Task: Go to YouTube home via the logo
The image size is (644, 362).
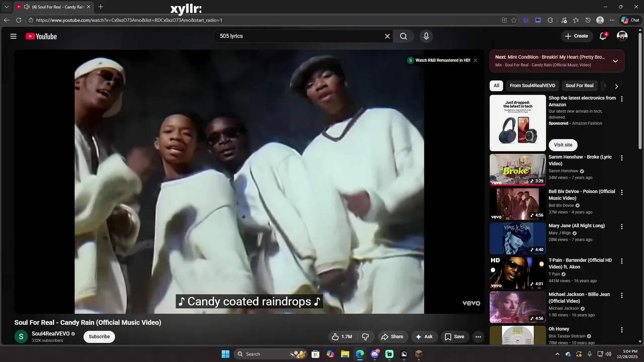Action: coord(41,36)
